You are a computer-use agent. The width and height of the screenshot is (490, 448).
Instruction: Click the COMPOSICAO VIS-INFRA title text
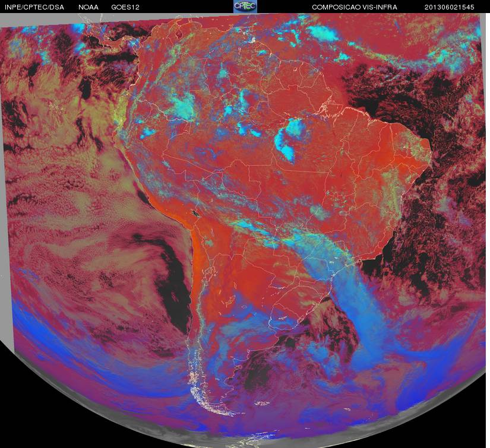click(355, 7)
